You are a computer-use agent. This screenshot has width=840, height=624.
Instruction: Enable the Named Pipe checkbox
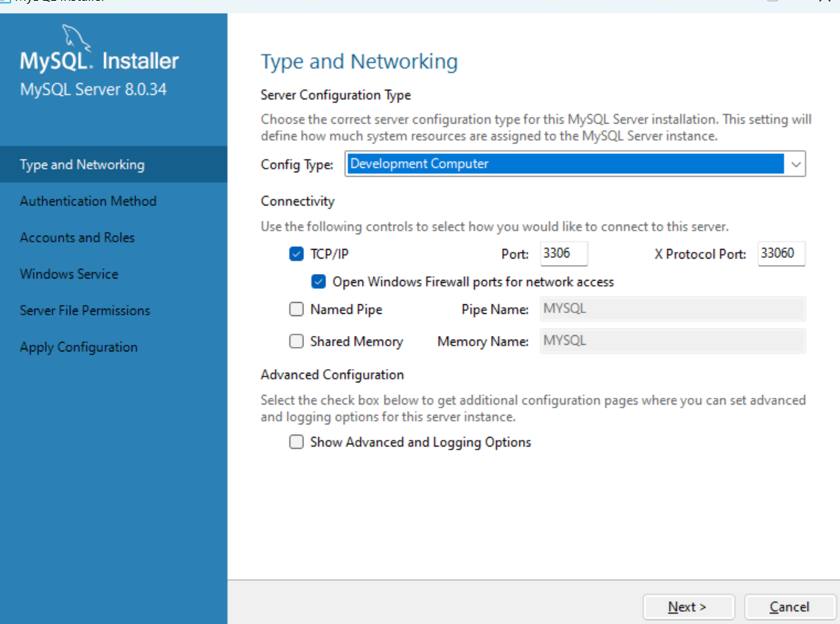[x=296, y=309]
